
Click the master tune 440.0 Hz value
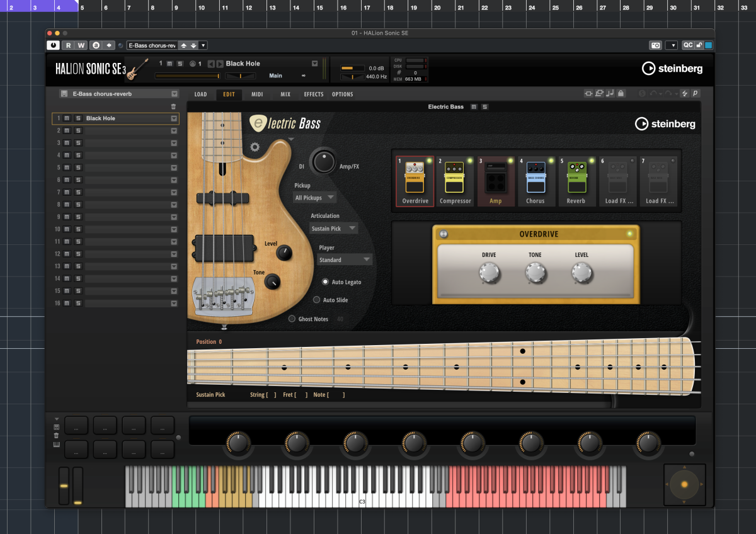pos(376,77)
